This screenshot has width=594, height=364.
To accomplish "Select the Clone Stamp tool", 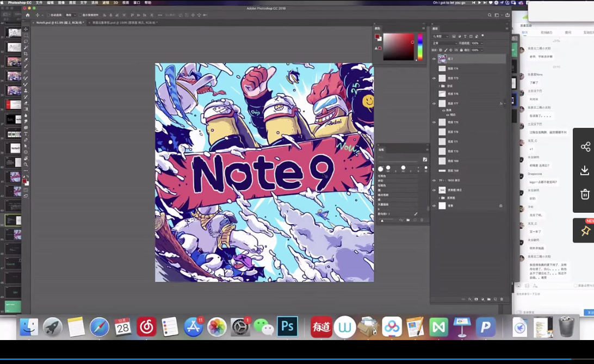I will point(26,90).
